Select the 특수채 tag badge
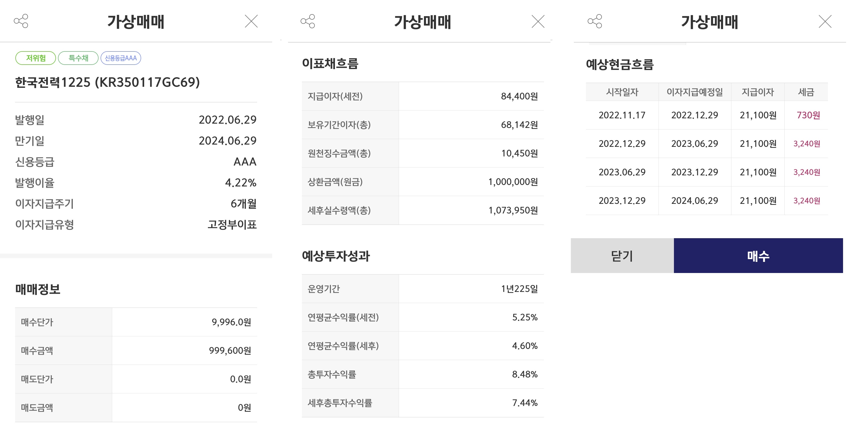868x437 pixels. coord(78,58)
